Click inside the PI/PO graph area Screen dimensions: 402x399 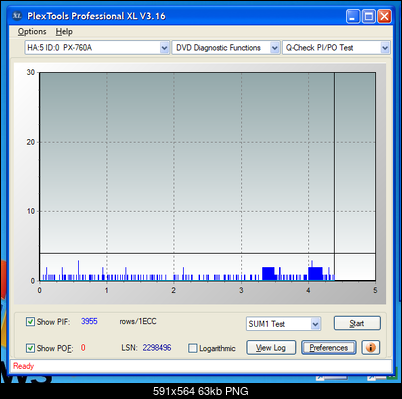tap(207, 176)
